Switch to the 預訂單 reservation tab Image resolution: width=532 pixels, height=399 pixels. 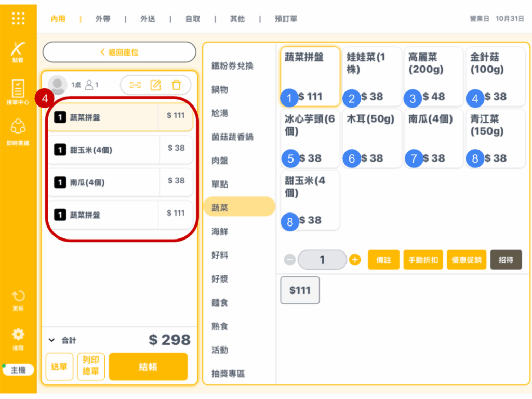pos(286,19)
